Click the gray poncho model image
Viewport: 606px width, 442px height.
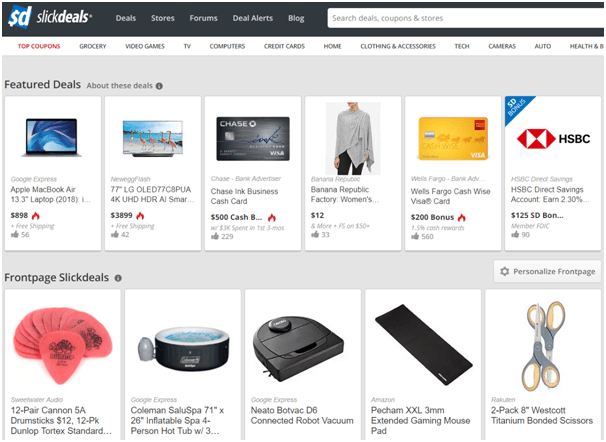[x=353, y=139]
